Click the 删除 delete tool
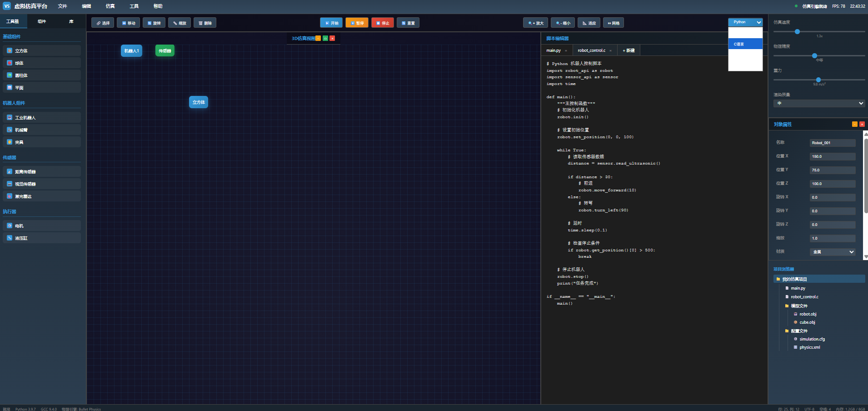 (205, 23)
